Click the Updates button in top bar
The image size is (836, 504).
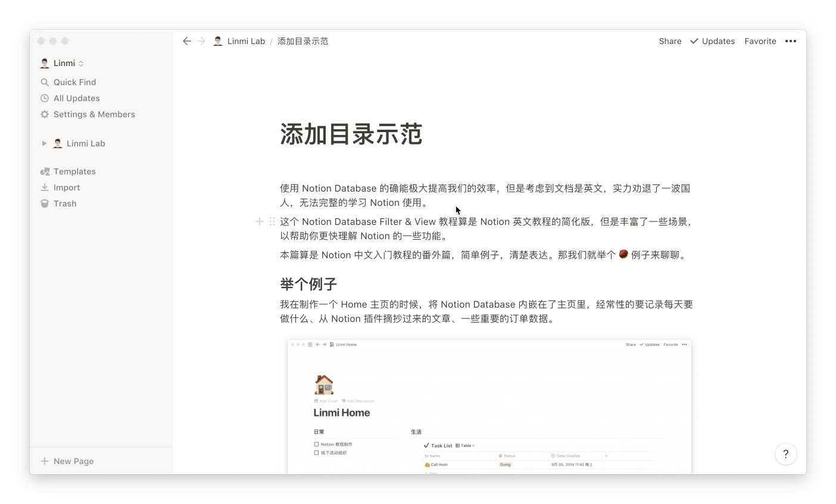pos(712,41)
